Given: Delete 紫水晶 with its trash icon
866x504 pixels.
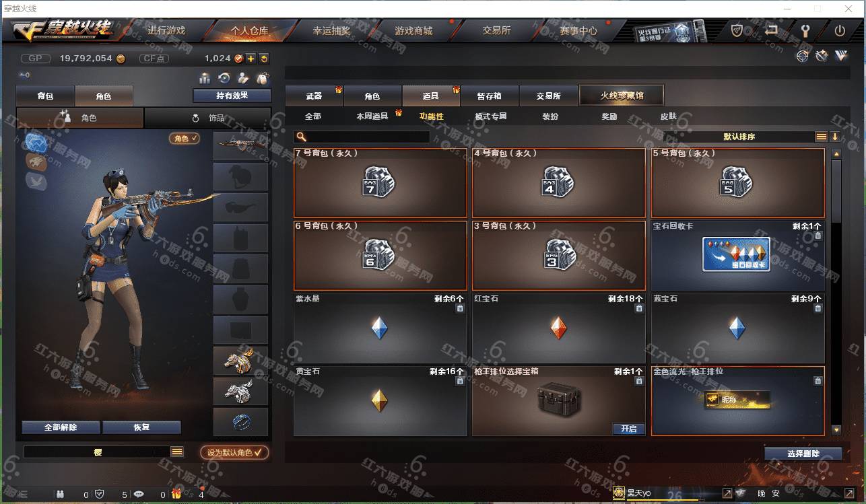Looking at the screenshot, I should click(x=460, y=308).
